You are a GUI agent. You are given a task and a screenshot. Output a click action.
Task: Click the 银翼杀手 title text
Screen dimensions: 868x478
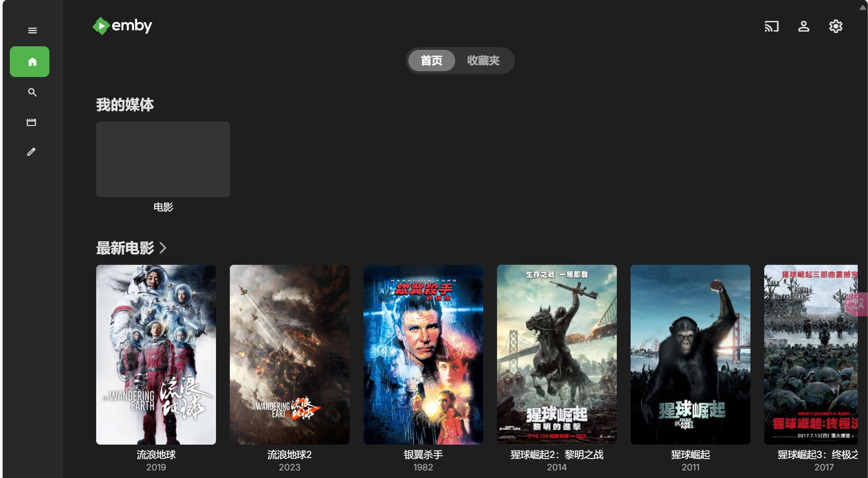(x=423, y=454)
